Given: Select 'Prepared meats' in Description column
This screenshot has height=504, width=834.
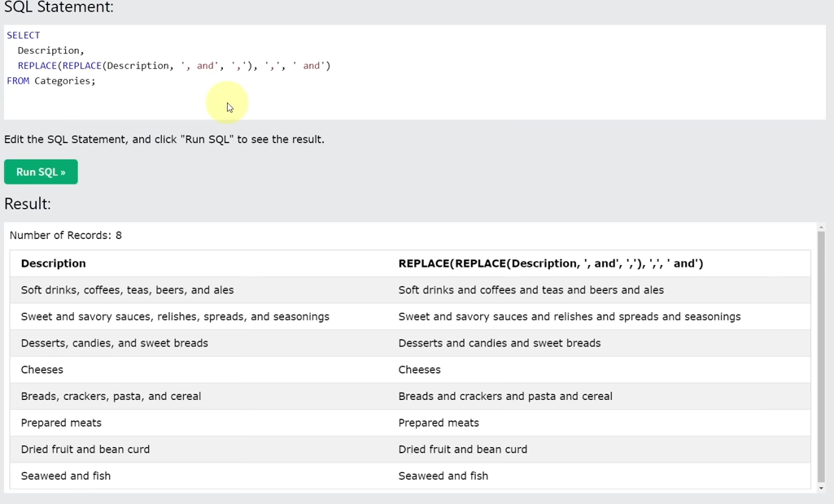Looking at the screenshot, I should coord(61,423).
